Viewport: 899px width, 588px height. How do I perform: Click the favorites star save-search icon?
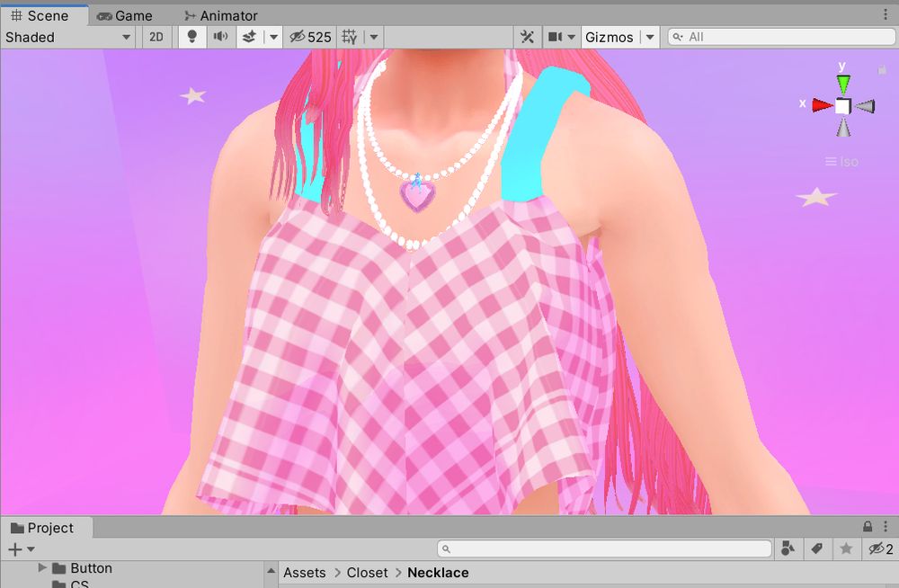coord(846,549)
